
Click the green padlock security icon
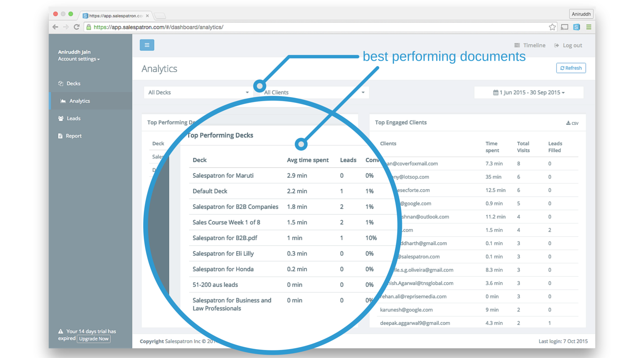89,27
